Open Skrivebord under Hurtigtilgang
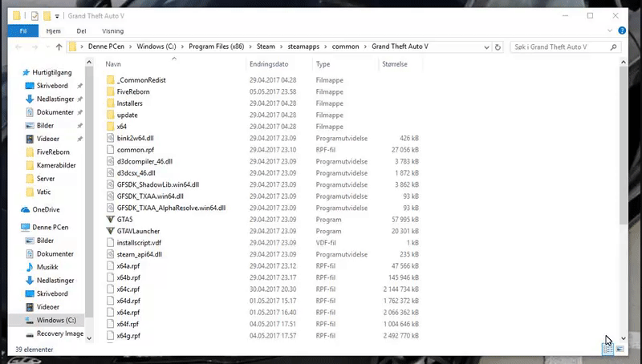 52,86
